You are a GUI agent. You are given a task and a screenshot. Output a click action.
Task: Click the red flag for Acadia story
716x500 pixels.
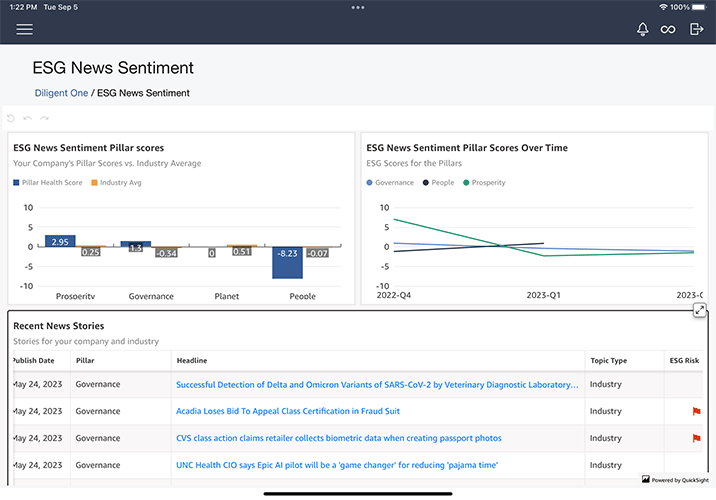(x=697, y=411)
